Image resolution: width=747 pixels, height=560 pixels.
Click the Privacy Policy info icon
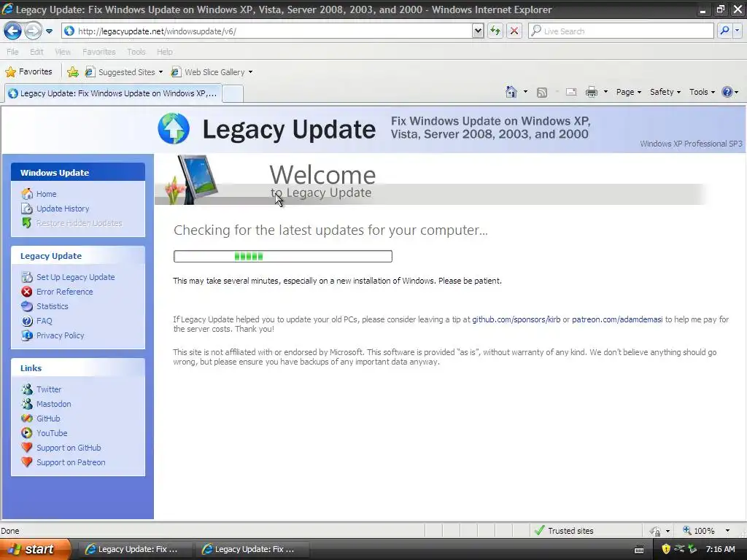27,335
